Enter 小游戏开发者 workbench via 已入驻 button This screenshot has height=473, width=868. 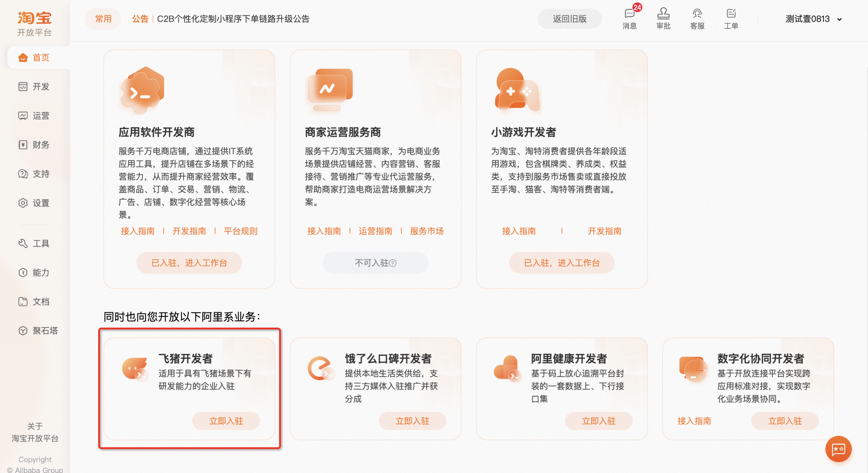coord(562,263)
